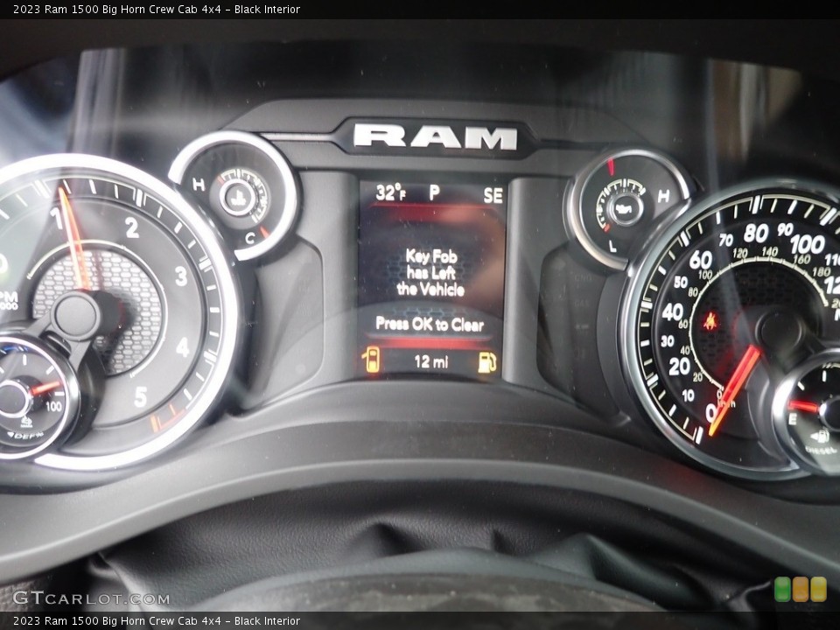Click the speedometer needle

[734, 390]
